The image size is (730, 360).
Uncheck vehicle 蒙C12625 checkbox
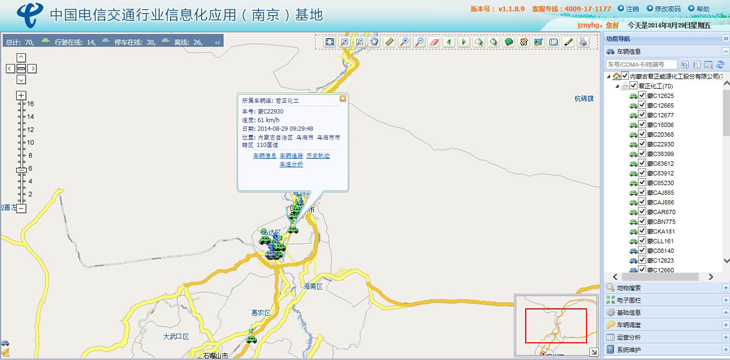(642, 95)
